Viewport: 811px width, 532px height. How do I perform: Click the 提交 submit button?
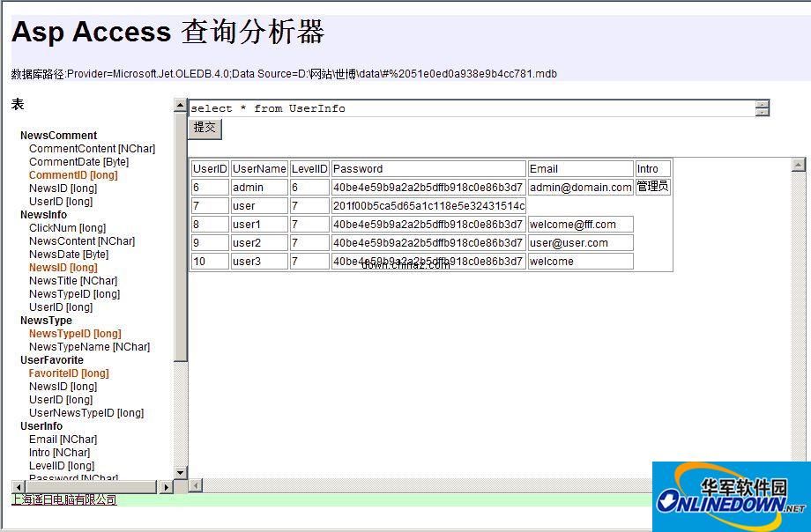(x=205, y=129)
